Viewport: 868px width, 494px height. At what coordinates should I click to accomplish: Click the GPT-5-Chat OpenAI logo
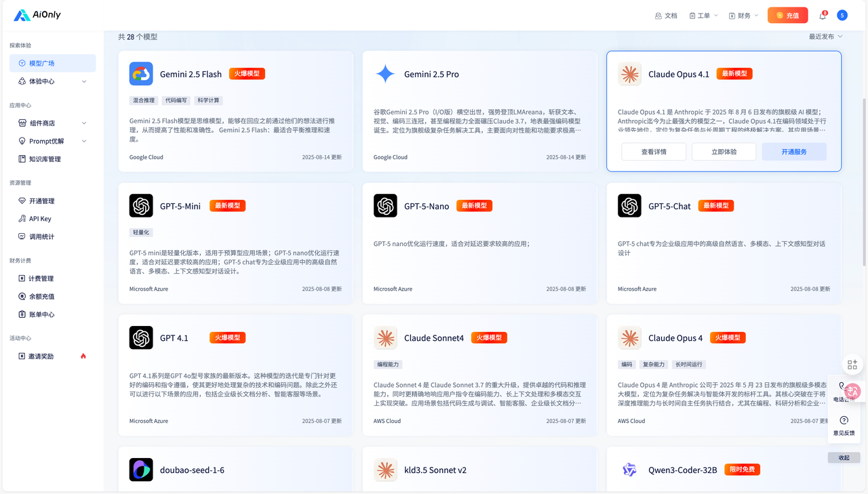click(629, 205)
